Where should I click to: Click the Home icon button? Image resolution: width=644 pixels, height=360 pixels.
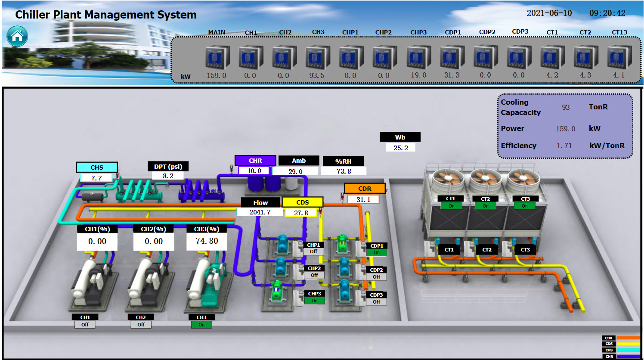pyautogui.click(x=17, y=36)
